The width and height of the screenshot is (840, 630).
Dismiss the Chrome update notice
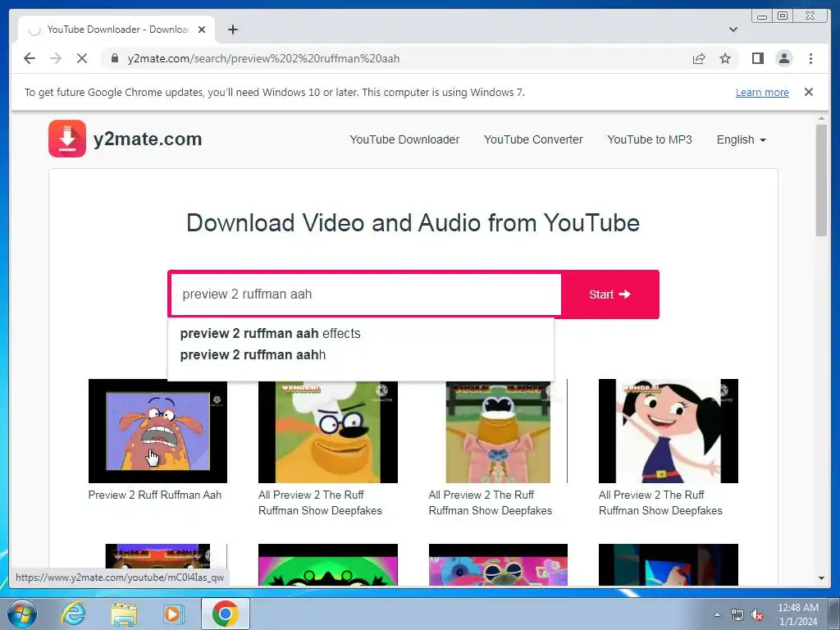tap(809, 92)
